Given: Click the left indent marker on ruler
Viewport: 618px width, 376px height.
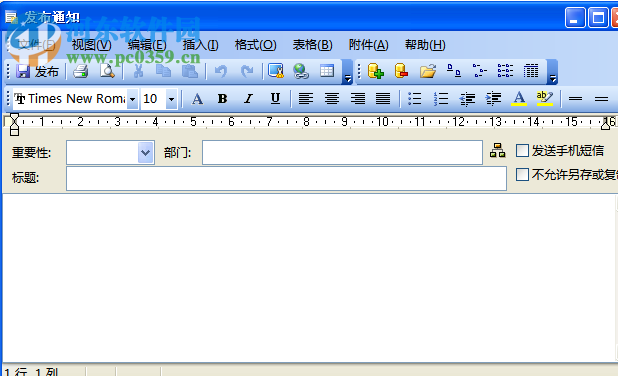Looking at the screenshot, I should [14, 124].
